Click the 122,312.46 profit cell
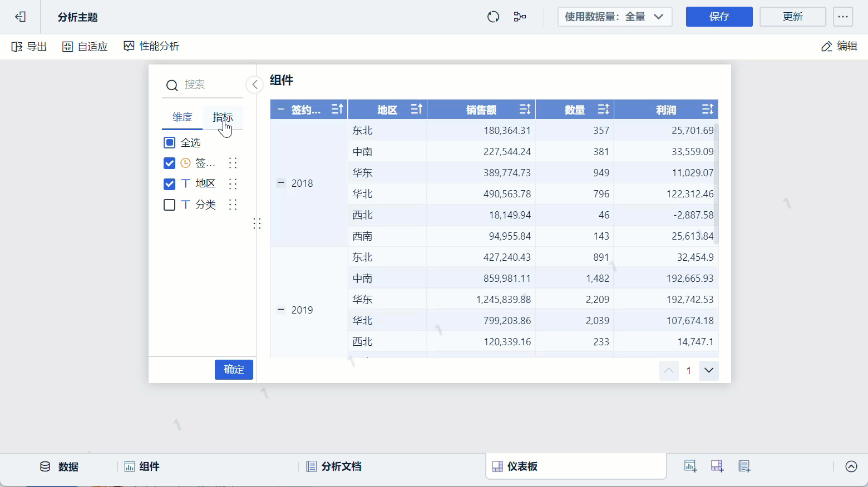The width and height of the screenshot is (868, 487). coord(666,194)
